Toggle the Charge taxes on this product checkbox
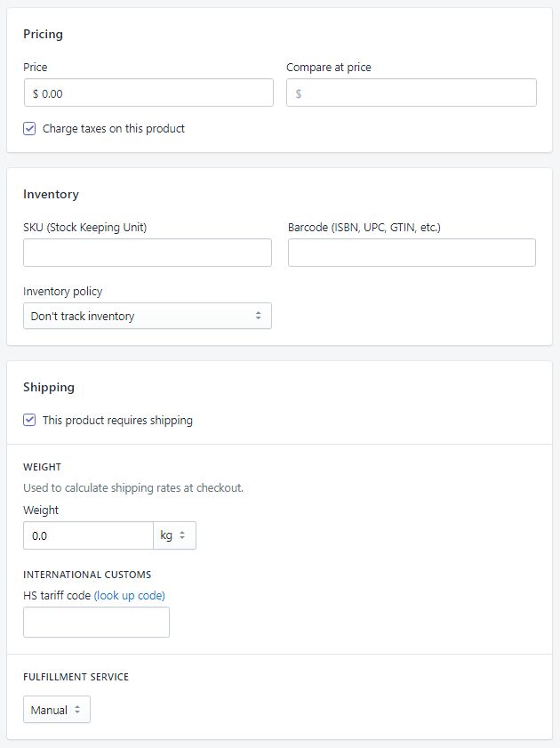The image size is (560, 748). 29,129
